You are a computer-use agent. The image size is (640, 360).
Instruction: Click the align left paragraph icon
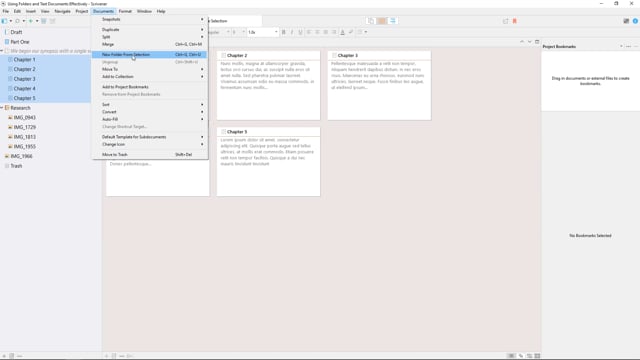point(309,32)
